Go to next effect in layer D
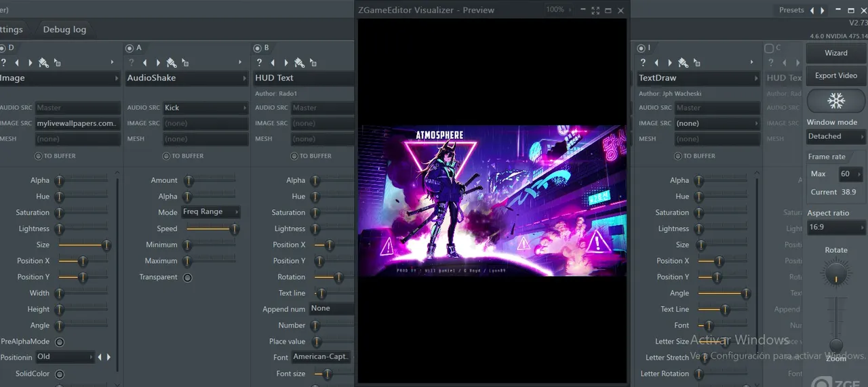 (30, 62)
